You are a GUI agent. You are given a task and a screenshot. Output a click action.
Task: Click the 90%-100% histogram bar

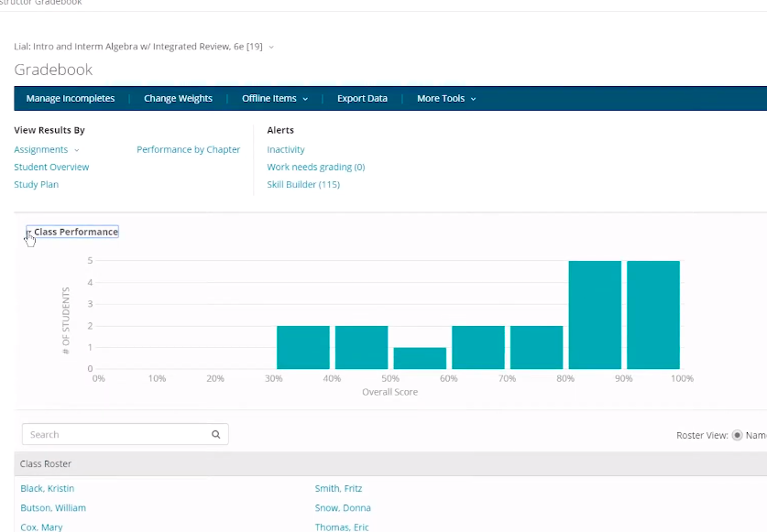(x=653, y=315)
